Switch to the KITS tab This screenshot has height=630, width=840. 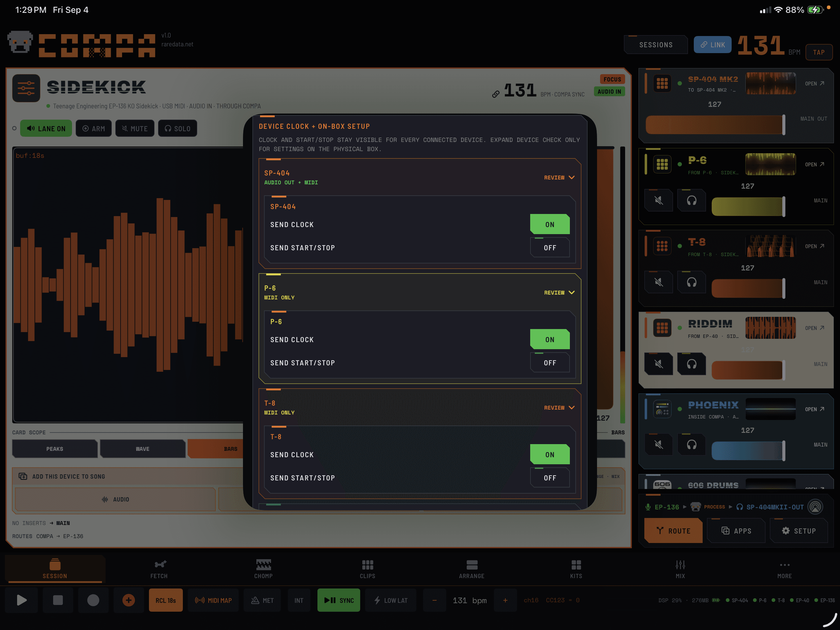coord(576,569)
